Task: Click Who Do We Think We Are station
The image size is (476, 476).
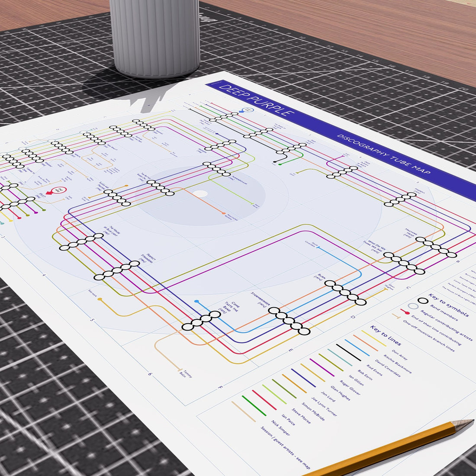Action: click(x=404, y=263)
